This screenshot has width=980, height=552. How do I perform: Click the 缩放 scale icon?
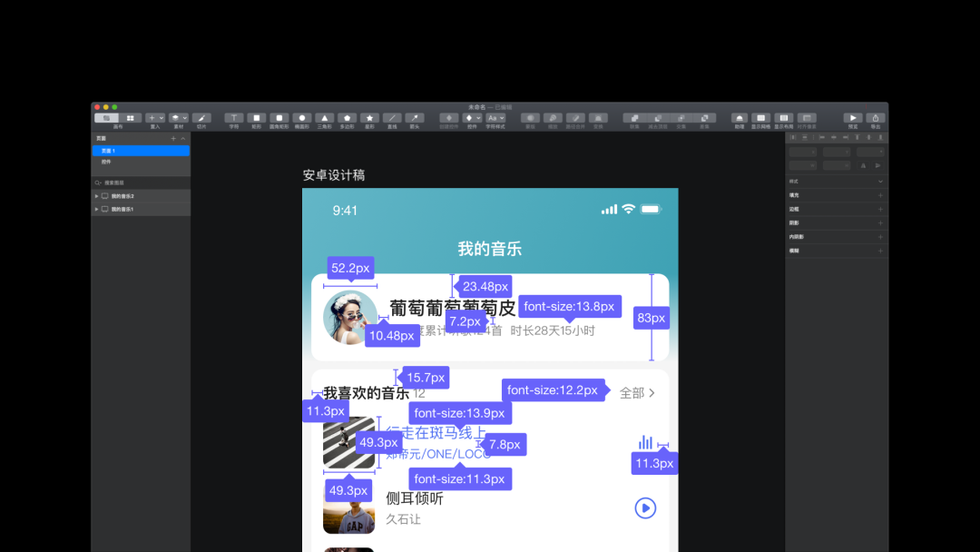click(553, 117)
